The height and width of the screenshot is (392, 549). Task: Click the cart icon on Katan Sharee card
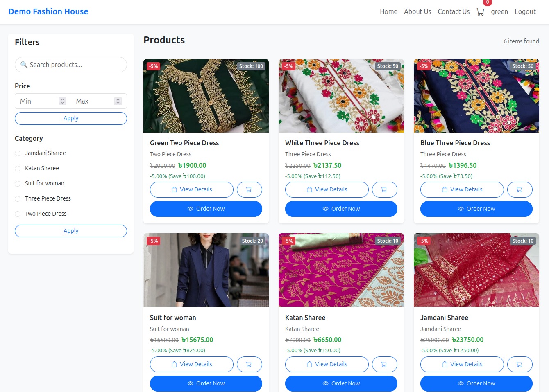(384, 364)
